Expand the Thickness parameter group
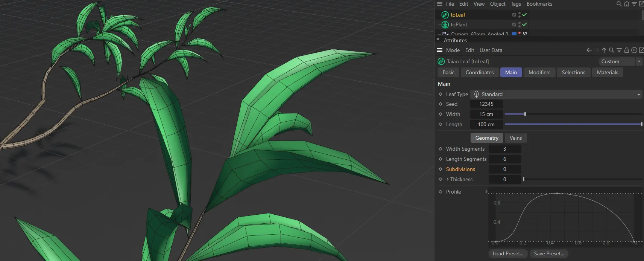Viewport: 644px width, 261px height. click(447, 179)
